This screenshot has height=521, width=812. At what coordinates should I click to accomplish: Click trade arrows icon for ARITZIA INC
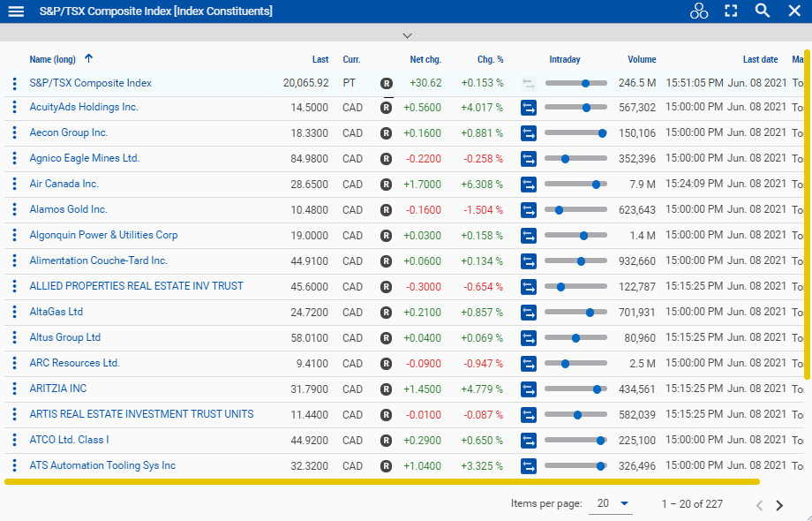(x=528, y=389)
